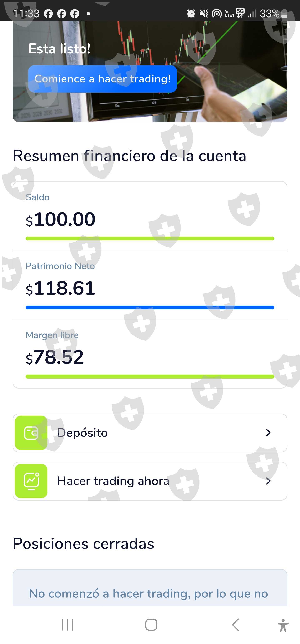Tap the green trading chart monitor icon
The height and width of the screenshot is (644, 300).
coord(31,481)
